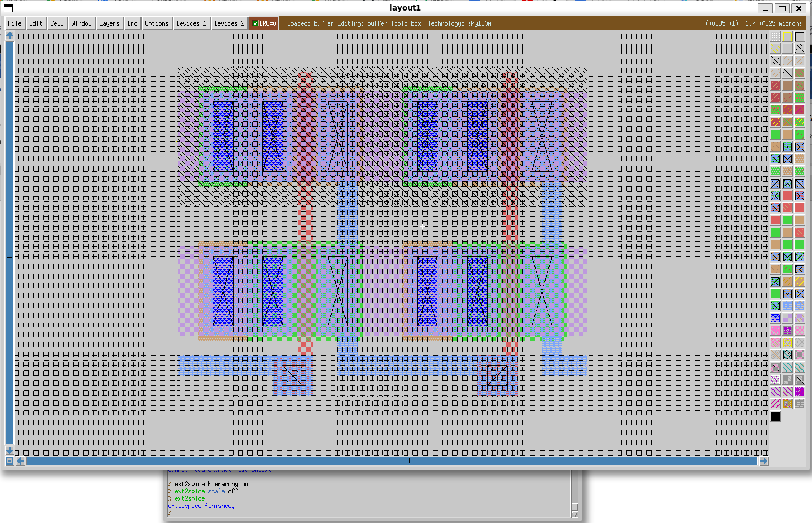Select the white dotted grid swatch in palette
812x523 pixels.
[775, 37]
